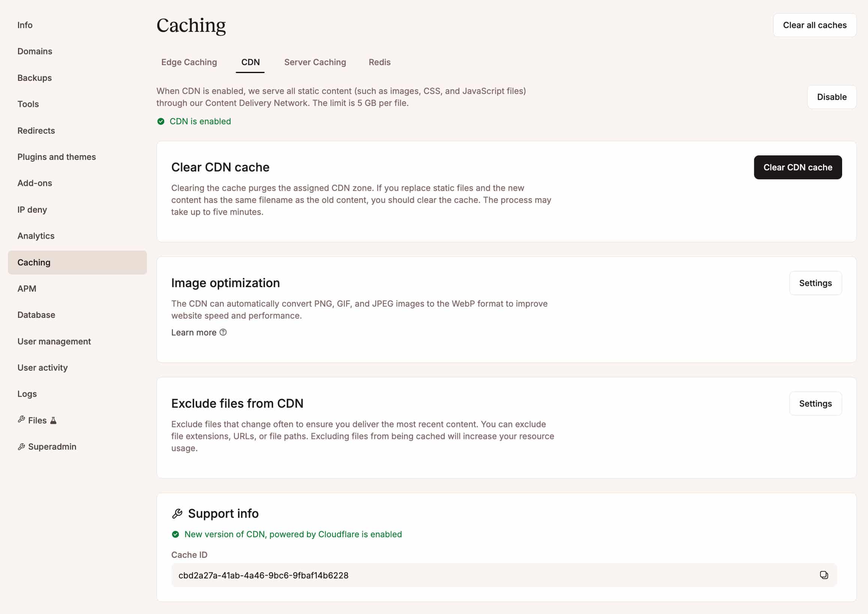
Task: Open Exclude files from CDN Settings
Action: tap(816, 404)
